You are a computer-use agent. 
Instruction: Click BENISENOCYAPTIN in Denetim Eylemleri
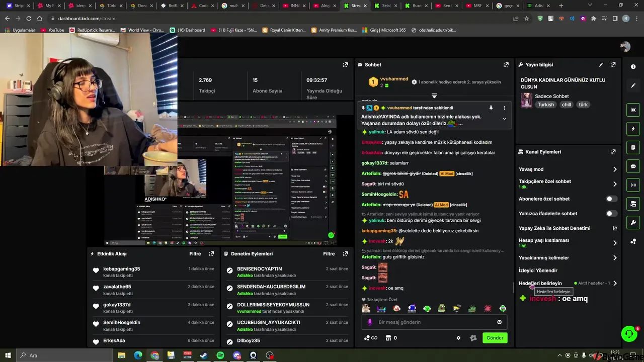click(x=260, y=269)
